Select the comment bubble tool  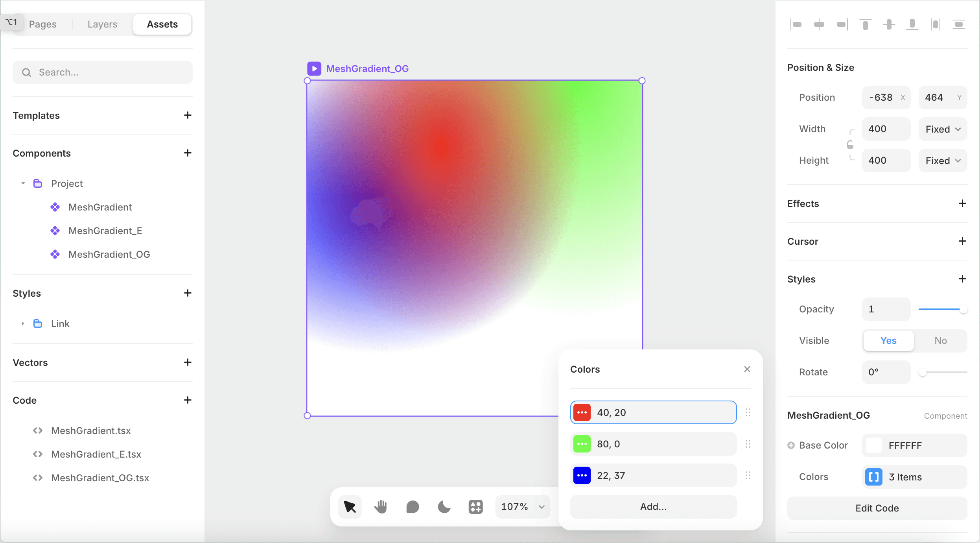click(x=413, y=506)
